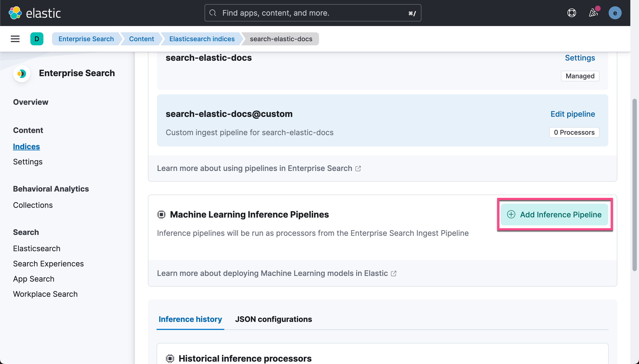Viewport: 639px width, 364px height.
Task: Open Search Experiences in the sidebar
Action: (x=48, y=264)
